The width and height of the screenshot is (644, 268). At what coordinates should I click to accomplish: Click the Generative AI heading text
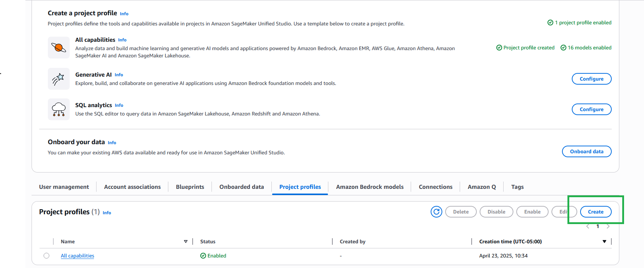[x=94, y=74]
